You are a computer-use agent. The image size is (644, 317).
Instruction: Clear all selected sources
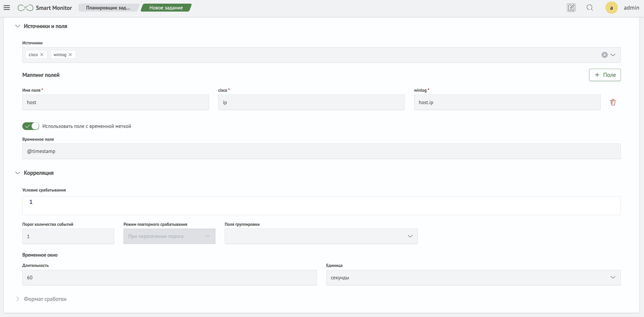click(604, 55)
